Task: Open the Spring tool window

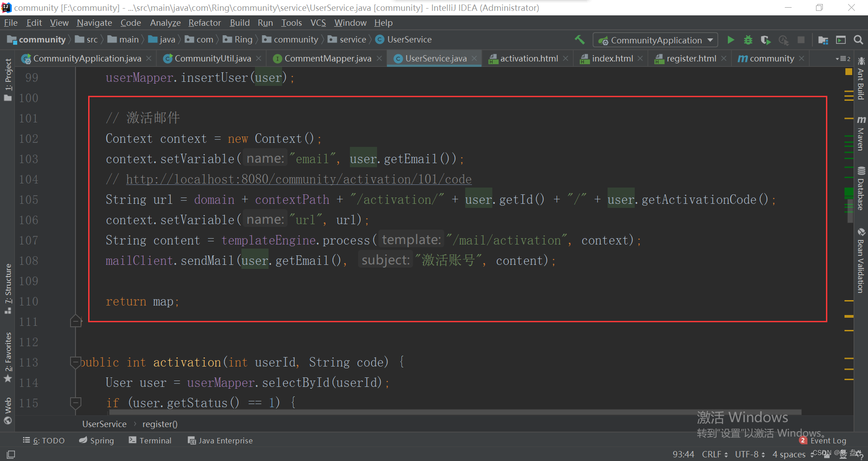Action: (x=96, y=440)
